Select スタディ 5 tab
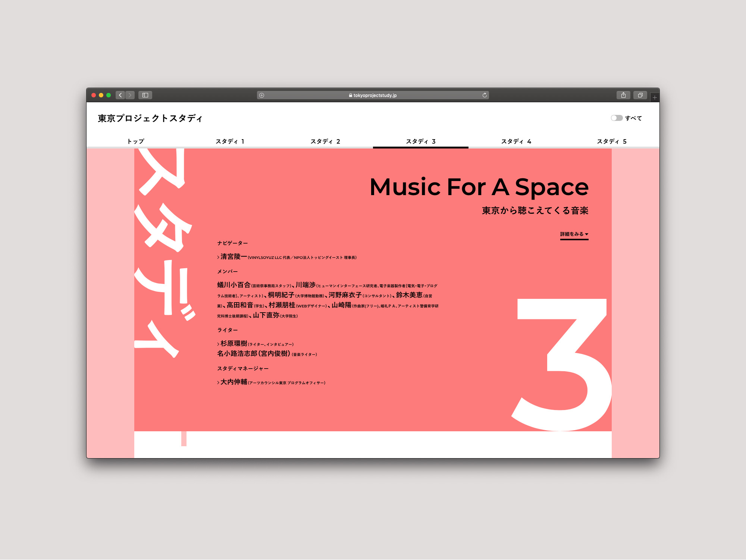The height and width of the screenshot is (560, 746). click(x=611, y=141)
